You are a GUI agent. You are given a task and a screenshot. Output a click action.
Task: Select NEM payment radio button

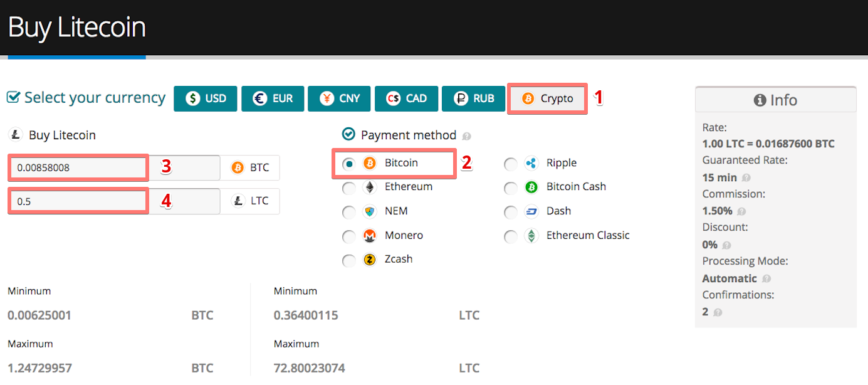(x=349, y=212)
